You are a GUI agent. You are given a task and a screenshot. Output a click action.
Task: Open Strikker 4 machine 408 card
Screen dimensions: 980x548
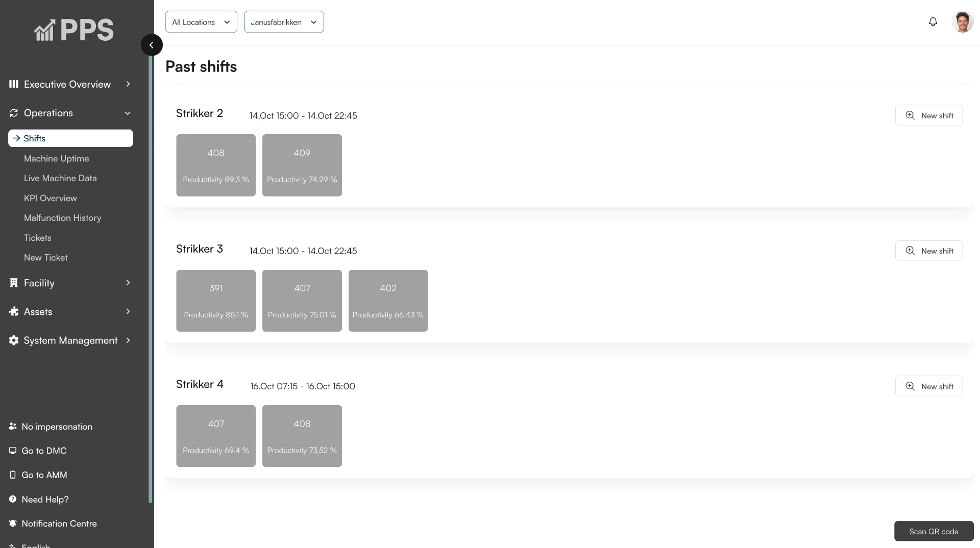click(x=302, y=436)
